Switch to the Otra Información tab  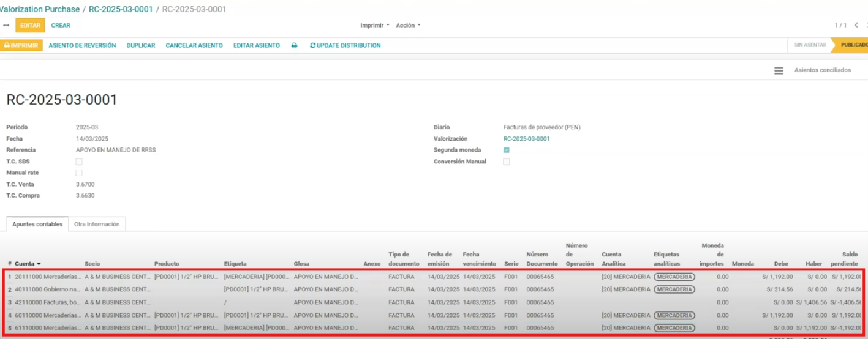tap(97, 225)
